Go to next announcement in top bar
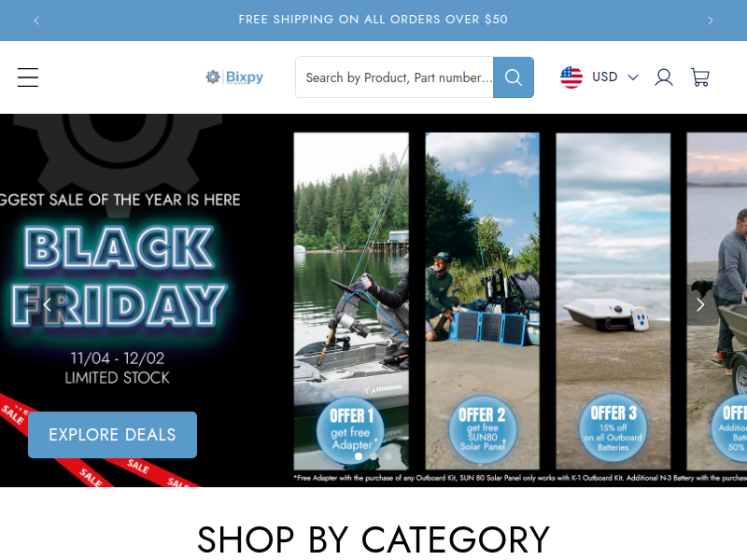 click(x=711, y=21)
